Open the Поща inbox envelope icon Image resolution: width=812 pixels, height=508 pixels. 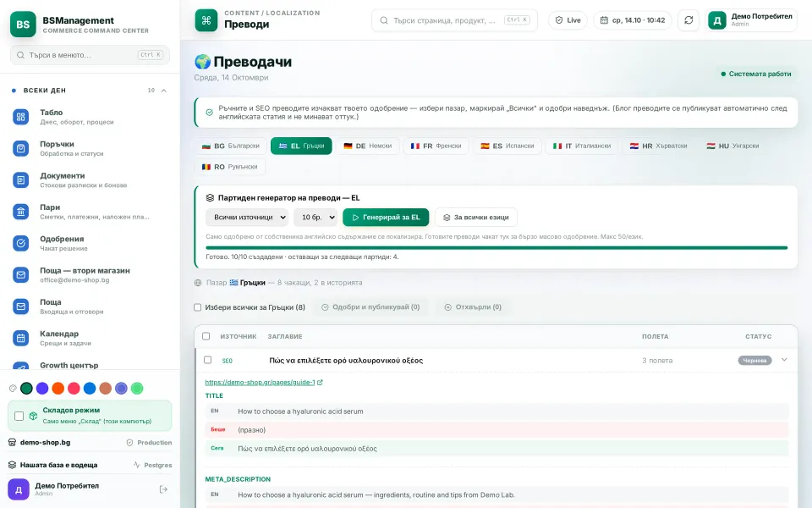(x=20, y=306)
